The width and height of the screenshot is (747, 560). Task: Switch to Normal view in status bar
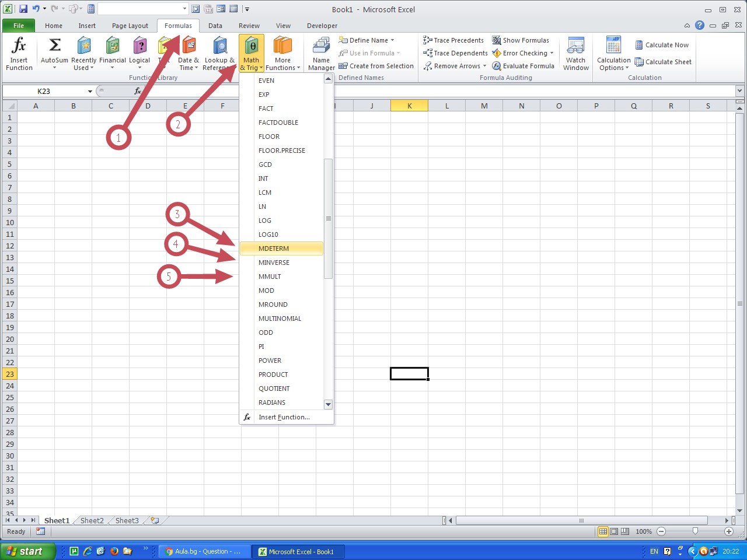coord(603,531)
